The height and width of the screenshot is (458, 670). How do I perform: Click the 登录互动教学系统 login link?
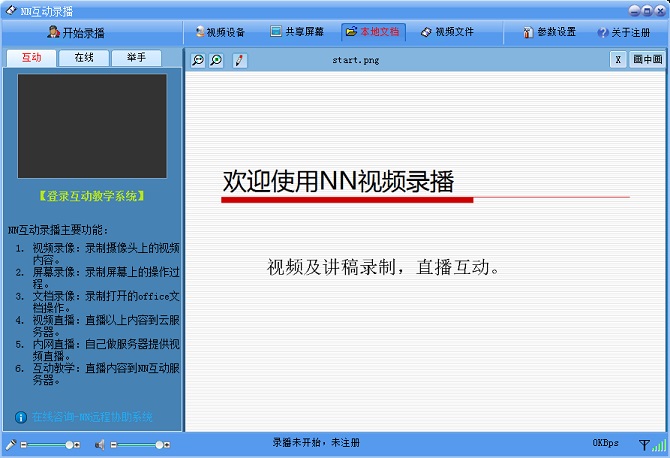click(91, 196)
